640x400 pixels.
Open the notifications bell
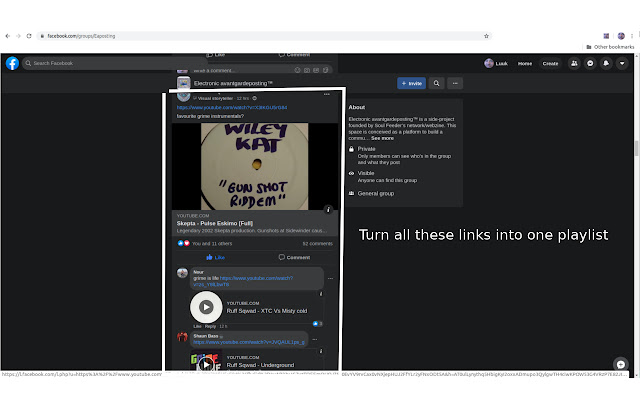pyautogui.click(x=606, y=63)
